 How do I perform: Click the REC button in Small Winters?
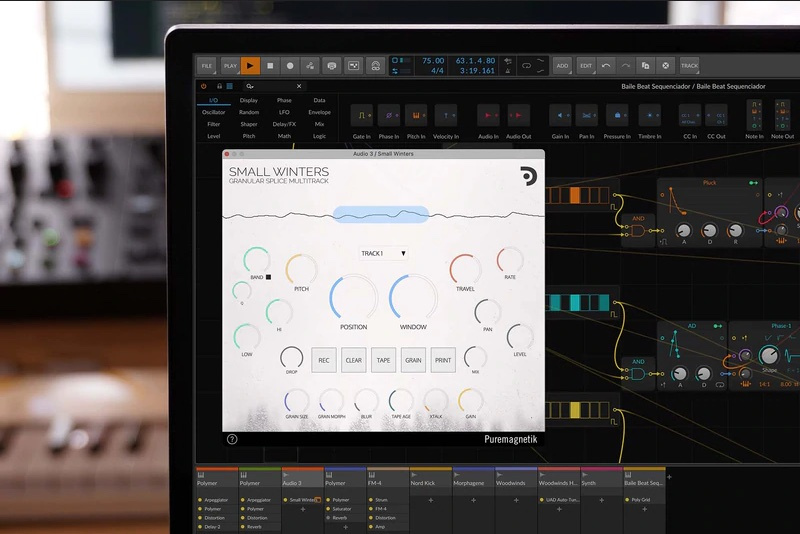tap(324, 360)
